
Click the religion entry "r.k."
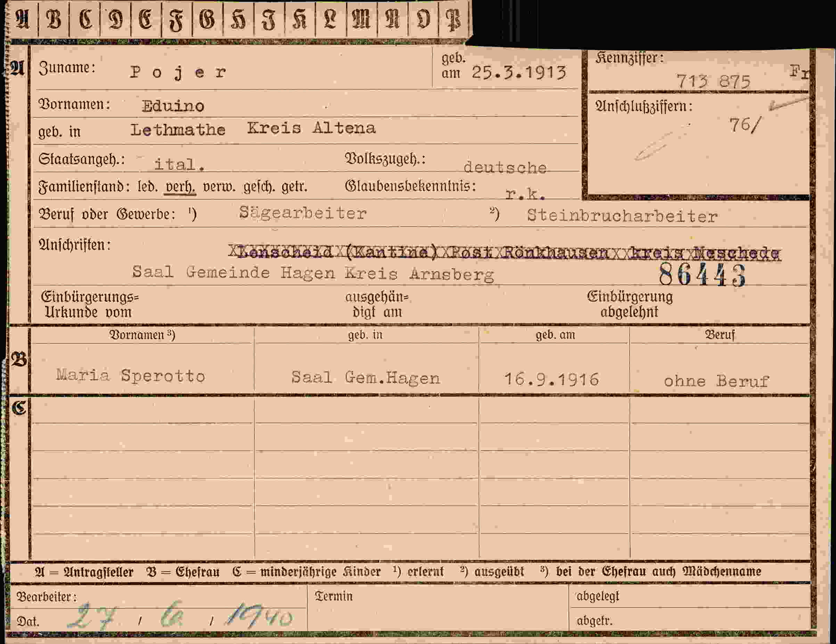(525, 195)
